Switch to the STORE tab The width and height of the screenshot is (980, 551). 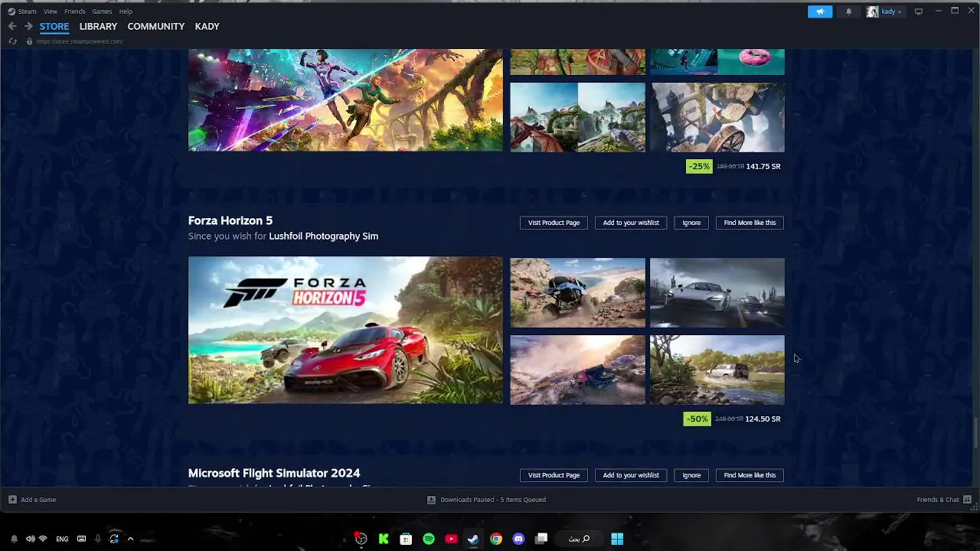click(54, 26)
